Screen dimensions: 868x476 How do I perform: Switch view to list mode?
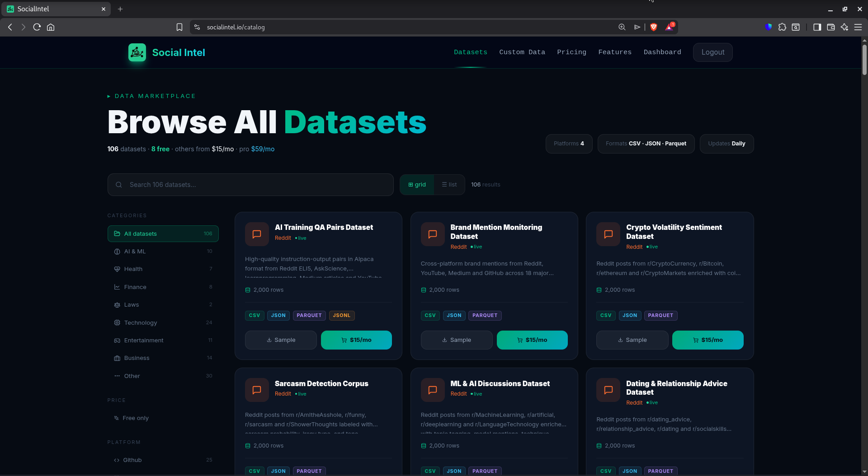[449, 185]
